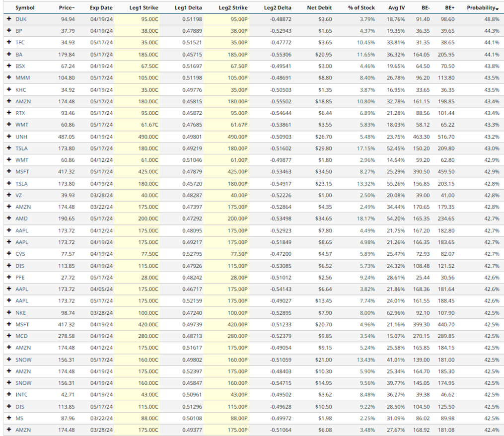
Task: Expand the UNH row
Action: click(9, 137)
